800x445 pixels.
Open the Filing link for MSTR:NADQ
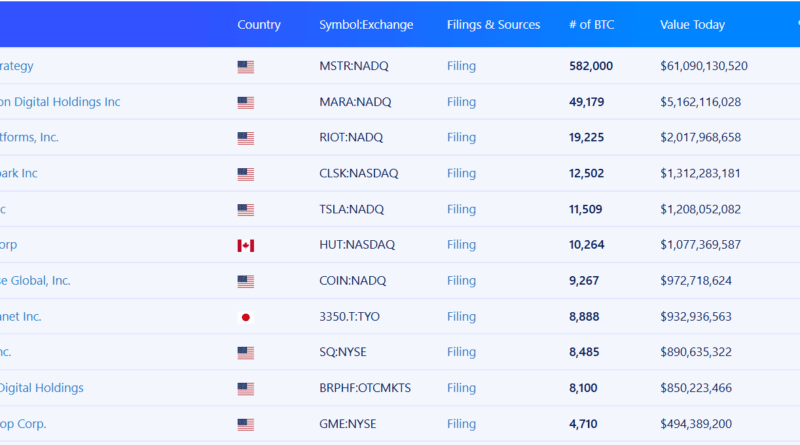point(461,66)
